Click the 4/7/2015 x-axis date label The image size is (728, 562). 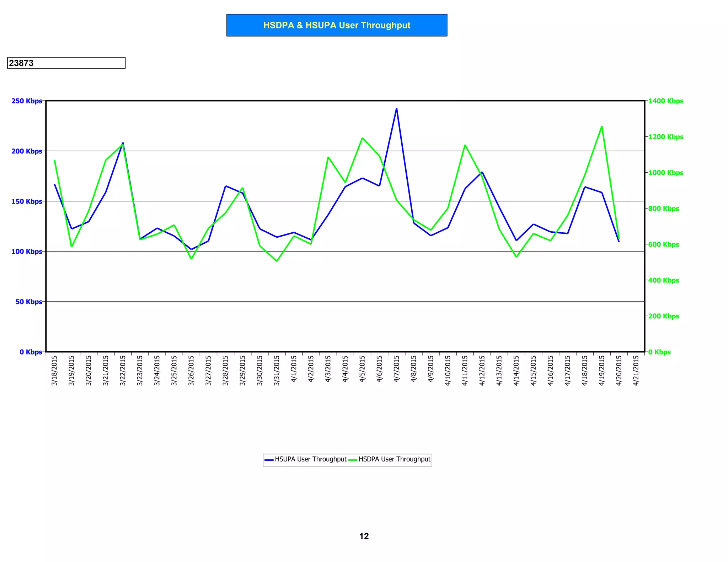click(397, 369)
